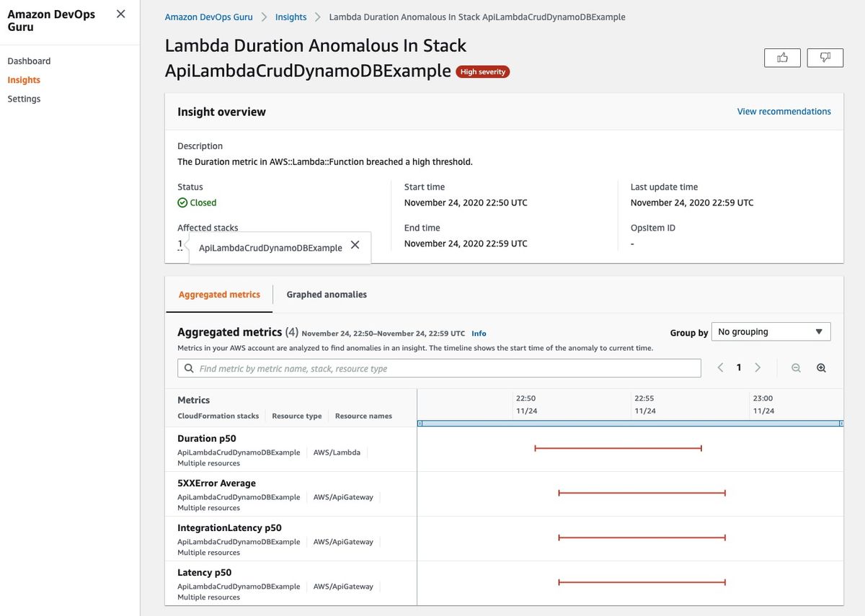Screen dimensions: 865x616
Task: Click the AWS/Lambda resource type text
Action: pyautogui.click(x=337, y=452)
